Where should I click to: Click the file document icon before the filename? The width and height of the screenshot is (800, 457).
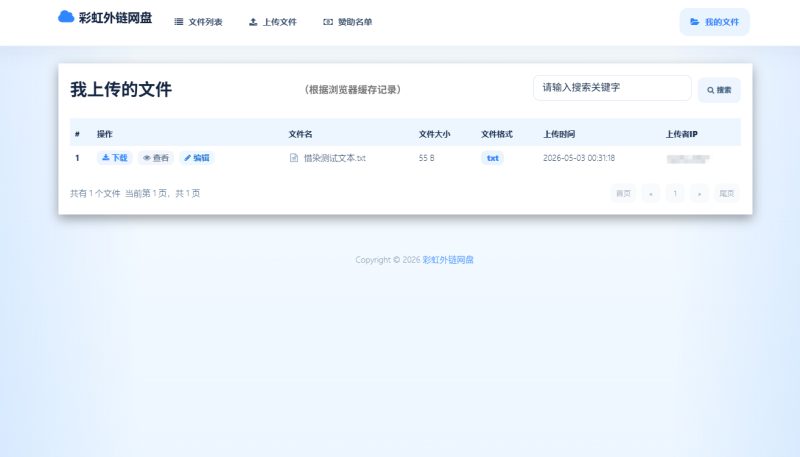pyautogui.click(x=294, y=158)
